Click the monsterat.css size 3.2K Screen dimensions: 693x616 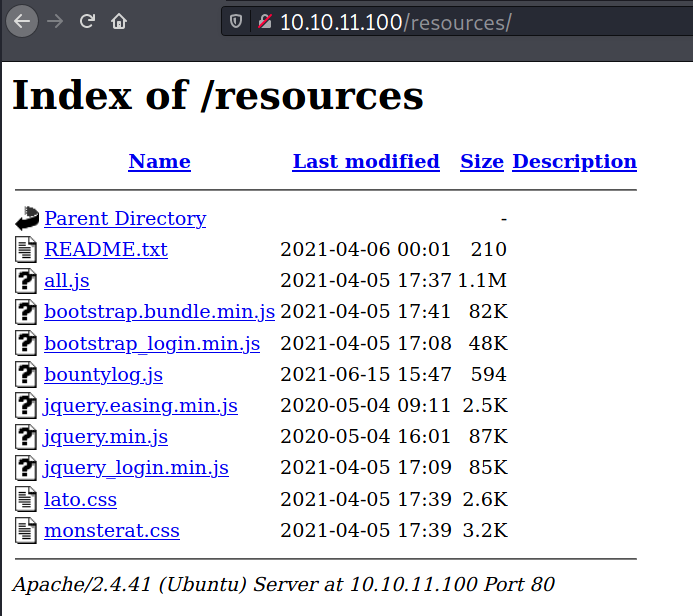pyautogui.click(x=485, y=530)
